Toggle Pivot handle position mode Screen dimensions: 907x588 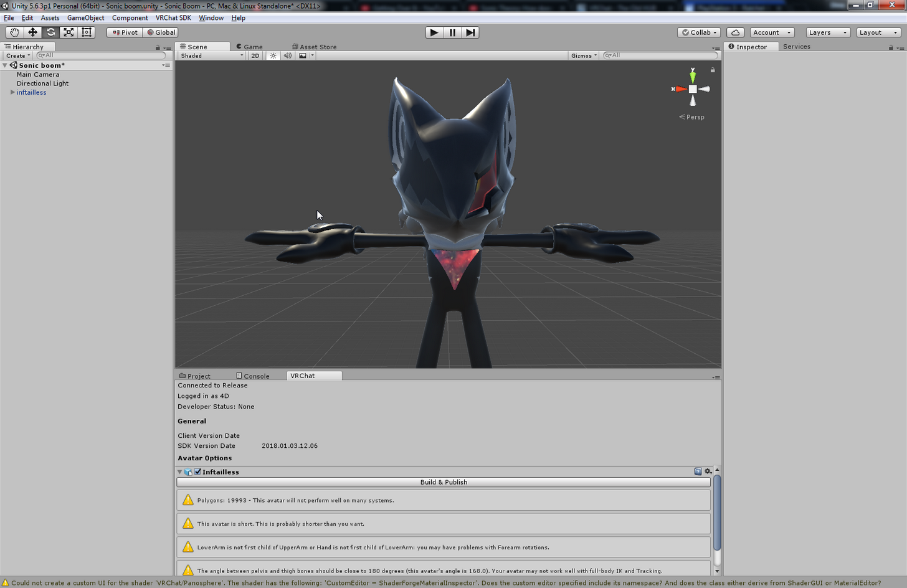pos(125,32)
